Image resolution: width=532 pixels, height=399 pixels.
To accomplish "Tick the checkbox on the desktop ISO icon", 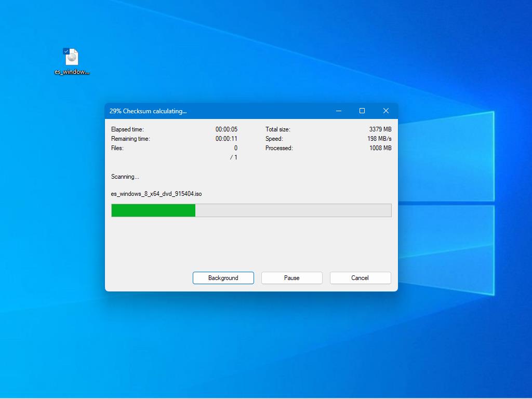I will click(66, 51).
